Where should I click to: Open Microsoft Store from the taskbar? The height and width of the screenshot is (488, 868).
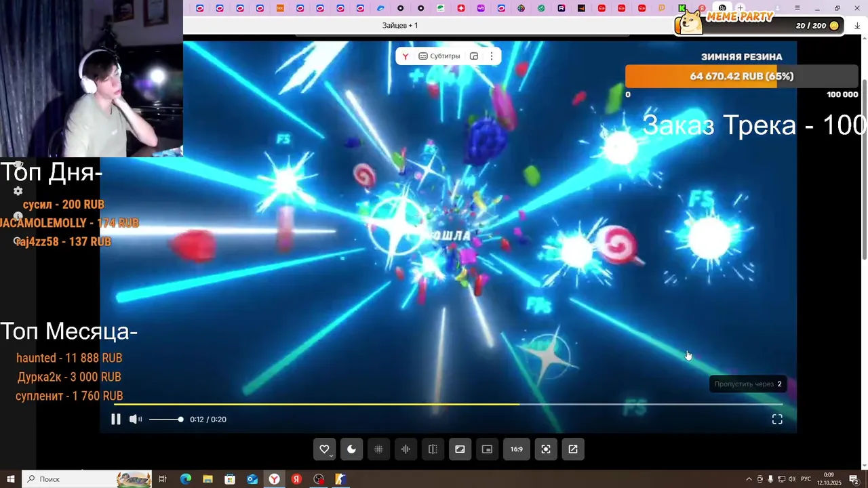(230, 479)
